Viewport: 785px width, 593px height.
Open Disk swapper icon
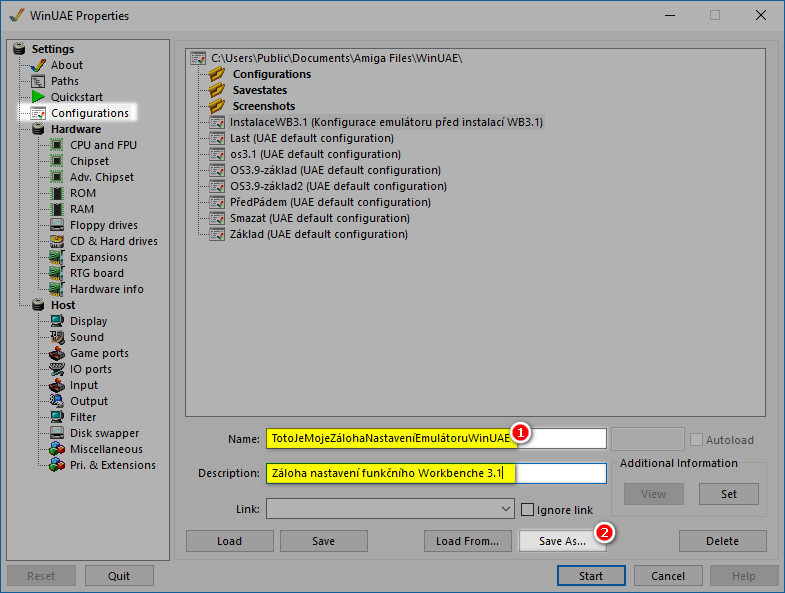point(57,433)
